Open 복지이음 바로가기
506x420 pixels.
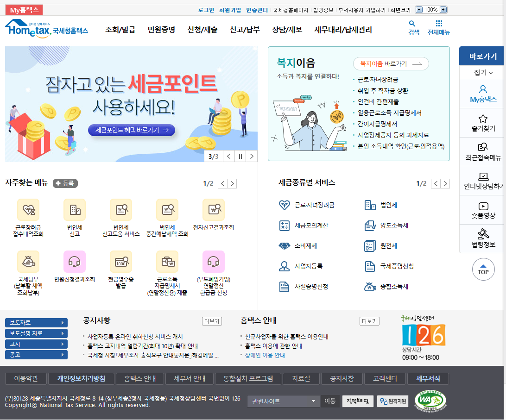click(391, 63)
